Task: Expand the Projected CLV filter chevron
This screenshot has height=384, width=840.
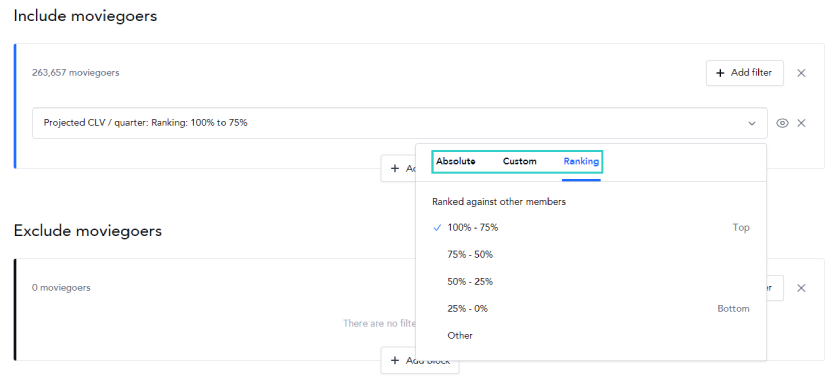Action: [x=752, y=123]
